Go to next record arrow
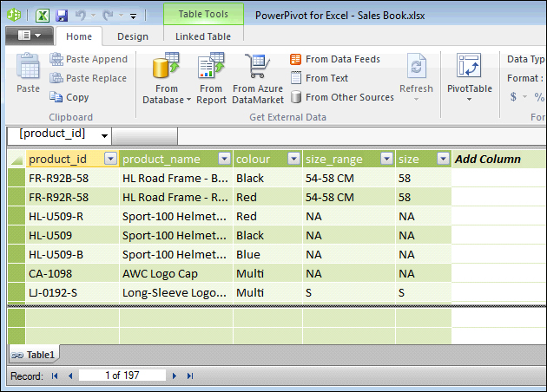Screen dimensions: 547x392 tap(175, 376)
